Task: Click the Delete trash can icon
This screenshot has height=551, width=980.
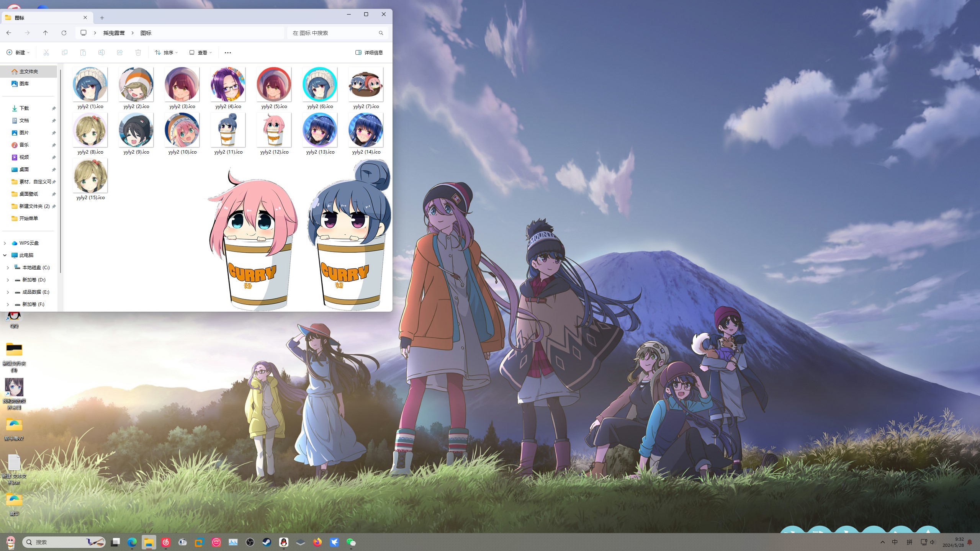Action: pyautogui.click(x=138, y=52)
